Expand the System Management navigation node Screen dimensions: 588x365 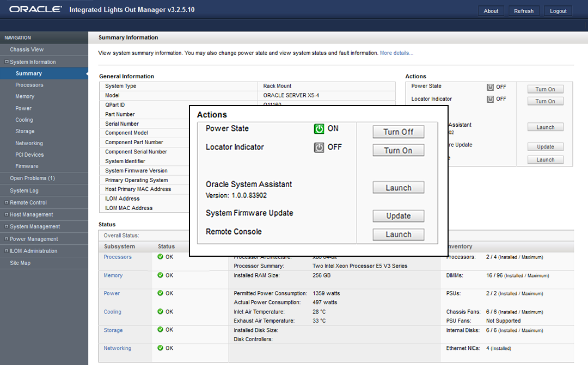click(7, 226)
